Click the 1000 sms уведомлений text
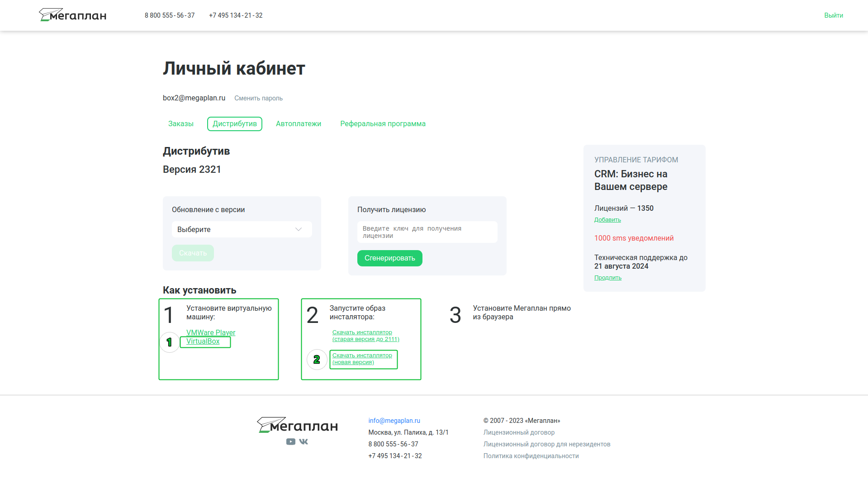The image size is (868, 488). click(x=634, y=238)
